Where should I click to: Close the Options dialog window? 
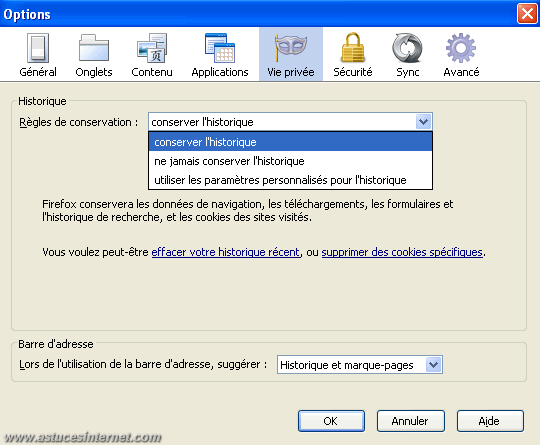click(527, 14)
